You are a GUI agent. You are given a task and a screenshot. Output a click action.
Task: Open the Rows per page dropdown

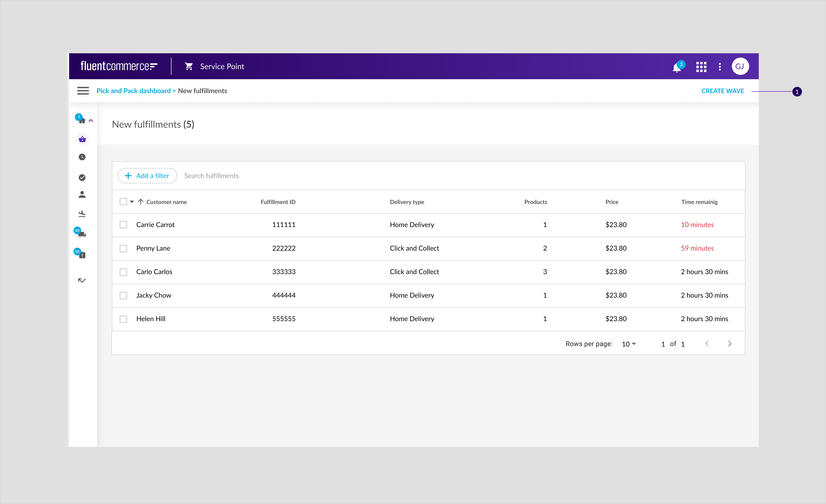click(x=629, y=344)
